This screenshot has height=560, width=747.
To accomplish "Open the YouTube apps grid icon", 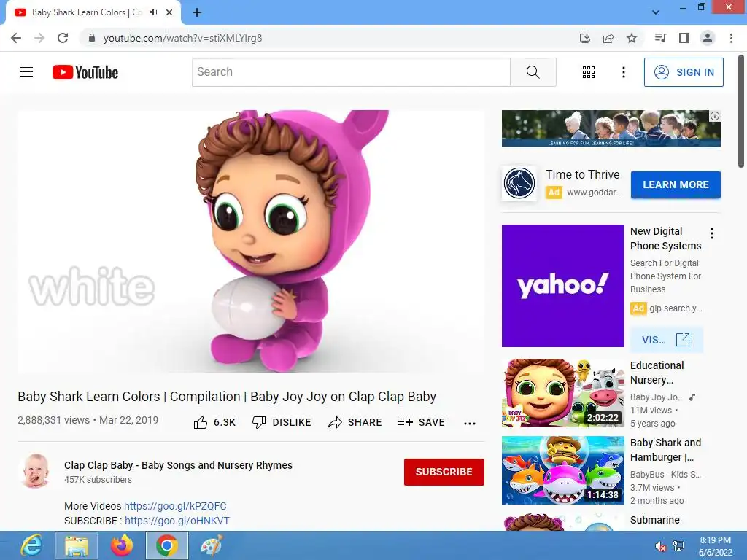I will (589, 72).
